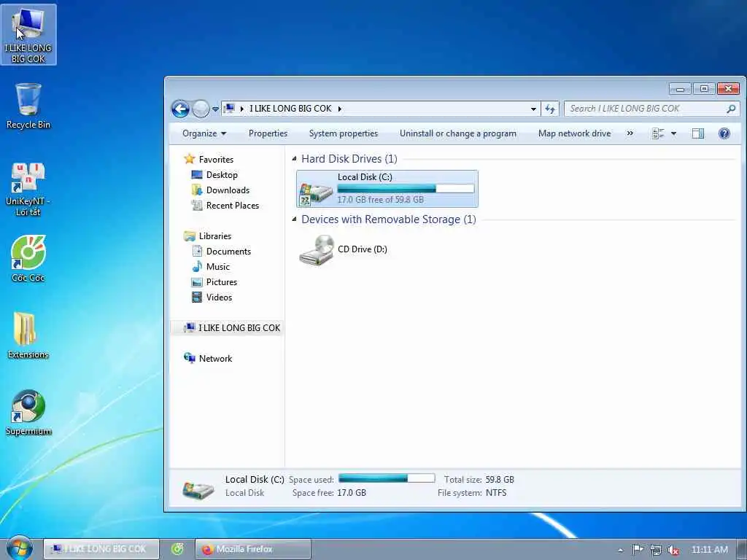Click the 11:11 AM clock

(710, 550)
